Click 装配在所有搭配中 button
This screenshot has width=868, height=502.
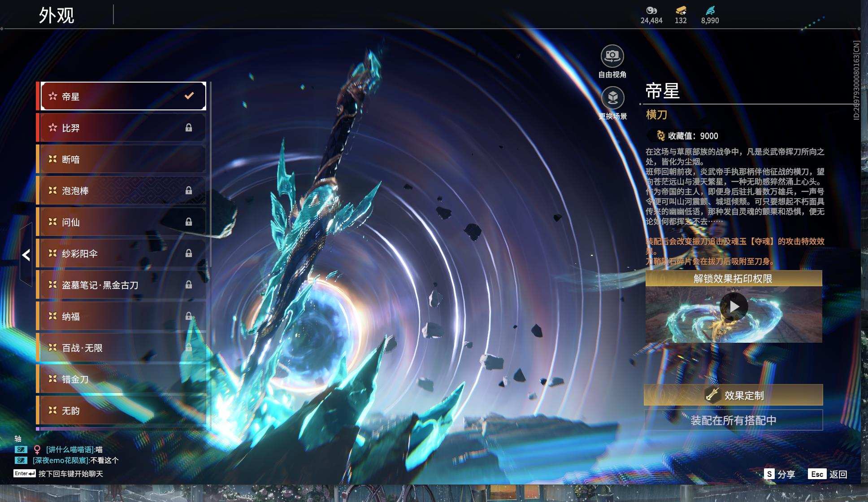(733, 420)
